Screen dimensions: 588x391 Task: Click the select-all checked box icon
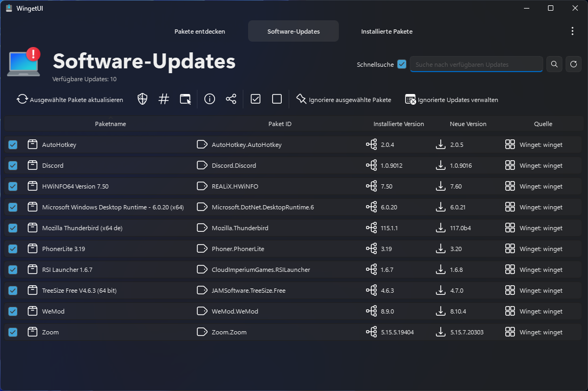click(x=256, y=99)
